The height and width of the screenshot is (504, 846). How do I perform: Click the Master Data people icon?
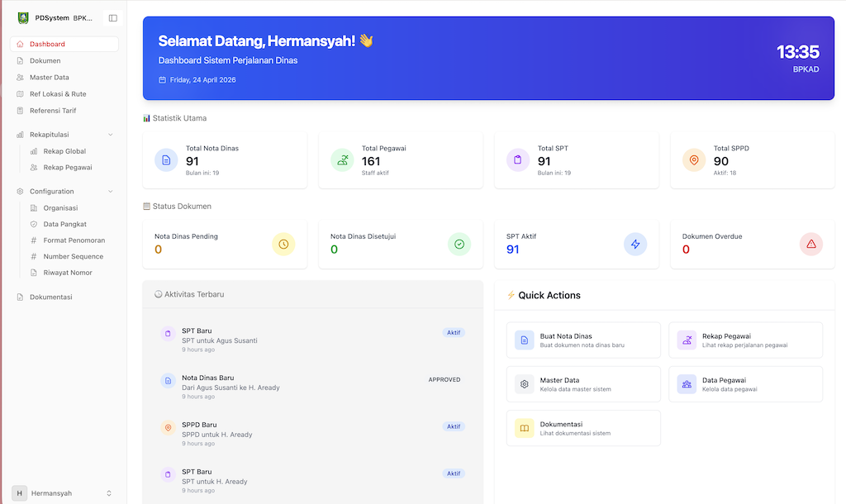tap(20, 78)
